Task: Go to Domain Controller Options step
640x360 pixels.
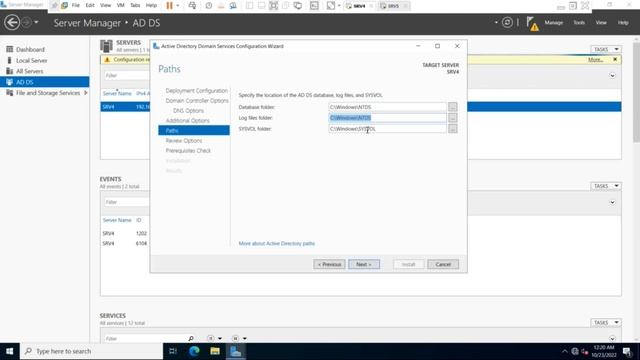Action: click(x=197, y=100)
